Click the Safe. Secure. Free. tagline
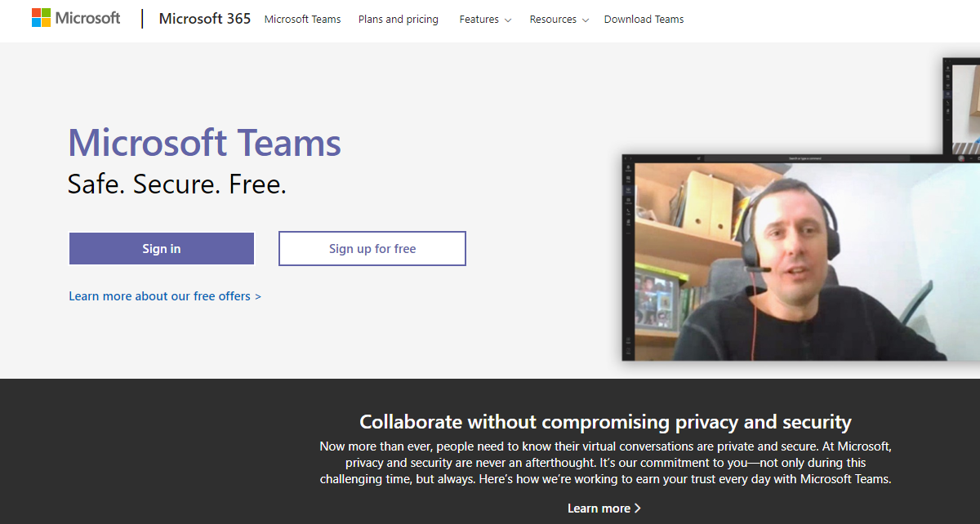 pos(177,184)
